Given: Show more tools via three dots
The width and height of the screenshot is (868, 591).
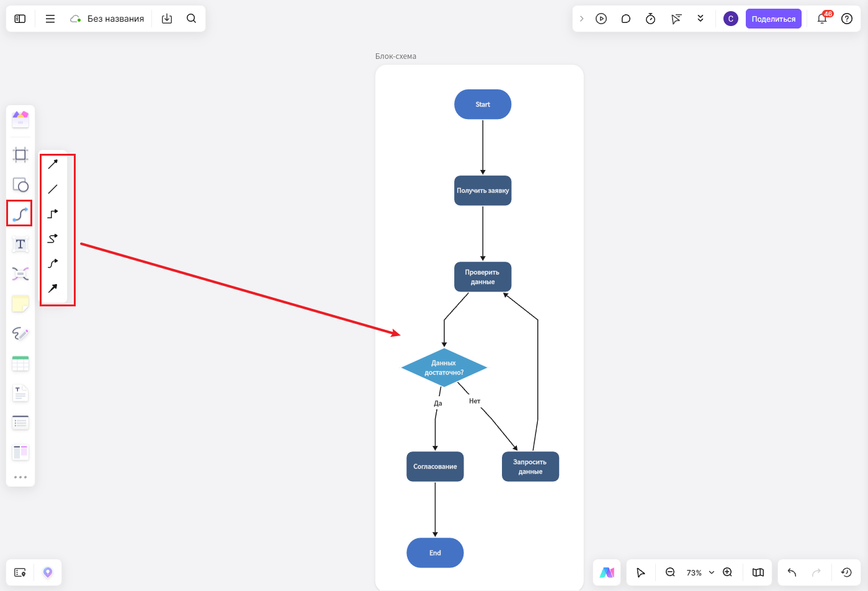Looking at the screenshot, I should (20, 477).
